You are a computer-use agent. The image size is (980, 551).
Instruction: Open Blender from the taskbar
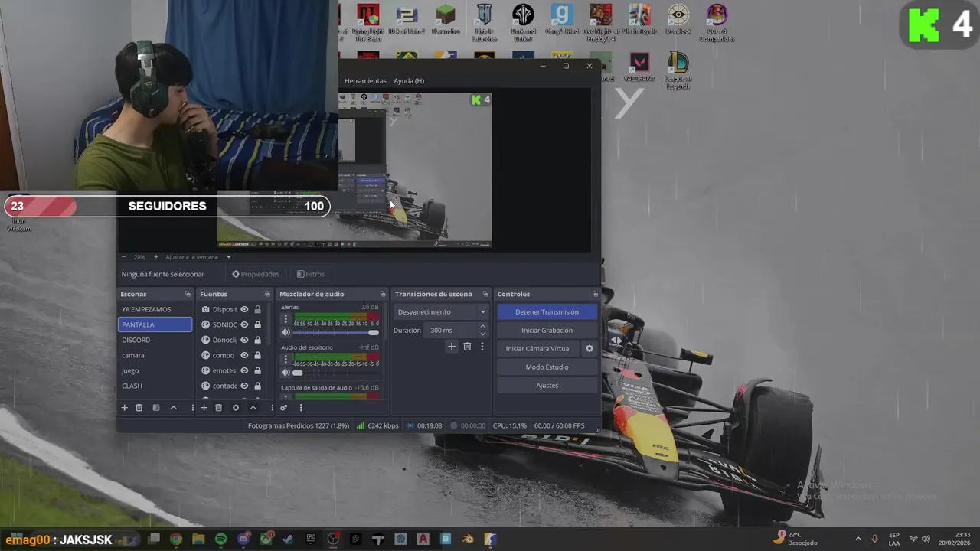[468, 540]
